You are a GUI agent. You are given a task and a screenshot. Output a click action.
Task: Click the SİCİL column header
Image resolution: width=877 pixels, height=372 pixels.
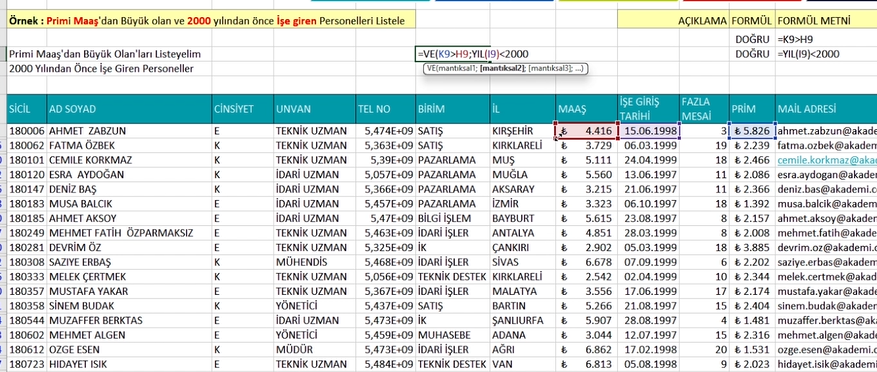click(x=26, y=109)
